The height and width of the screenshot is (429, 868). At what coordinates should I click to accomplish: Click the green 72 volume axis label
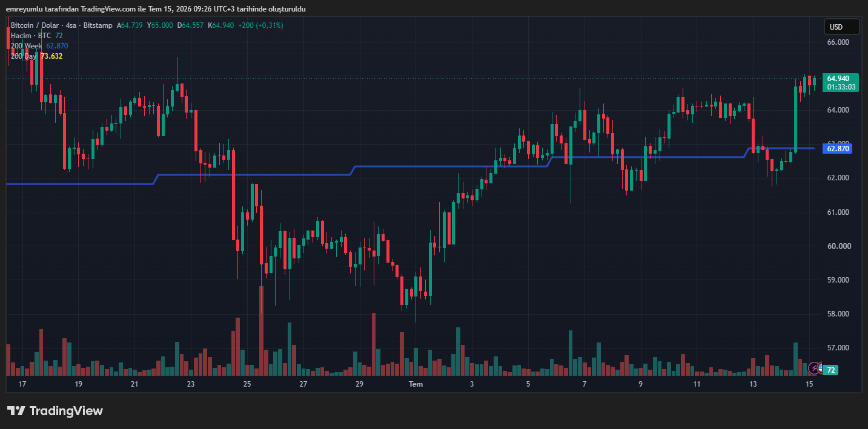tap(831, 370)
